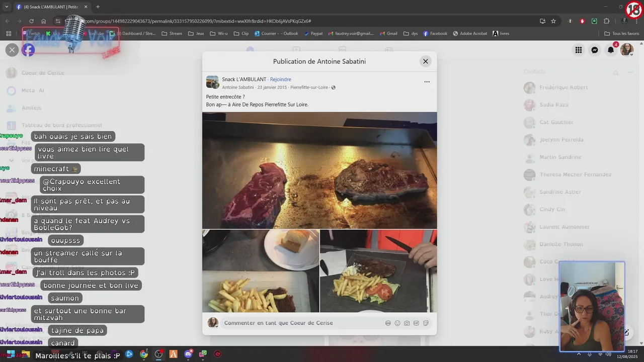Search contacts with the magnifier icon

616,73
